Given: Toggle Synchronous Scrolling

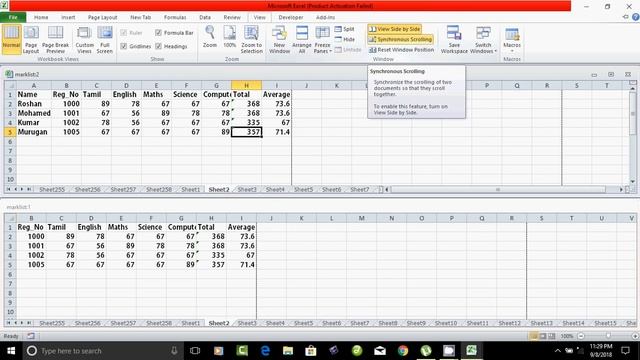Looking at the screenshot, I should point(400,39).
